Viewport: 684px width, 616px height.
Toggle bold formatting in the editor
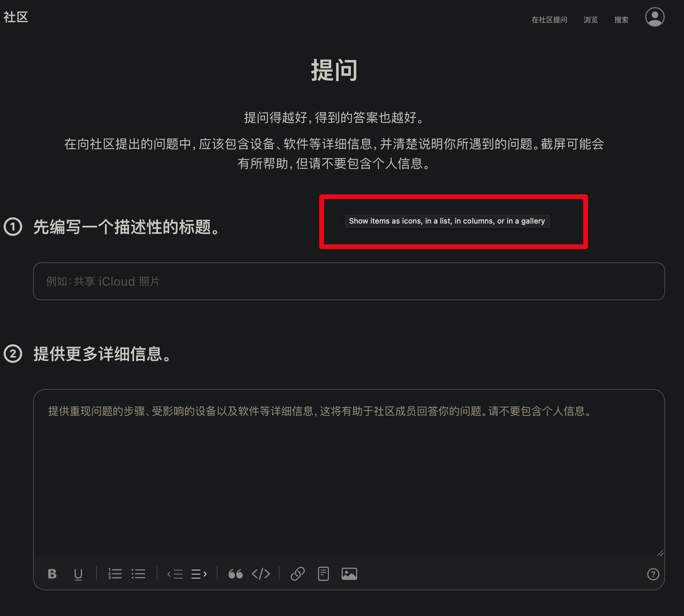(x=52, y=574)
